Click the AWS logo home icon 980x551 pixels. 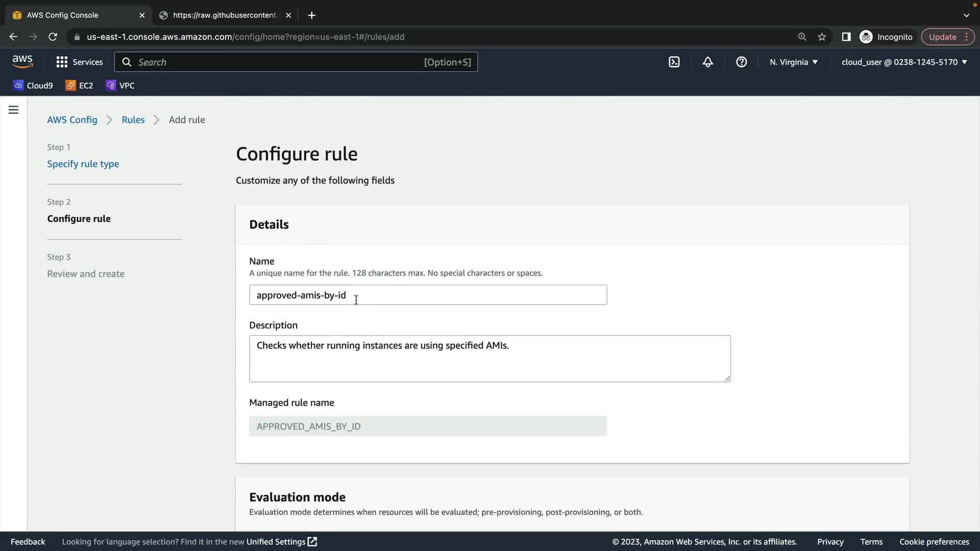tap(22, 61)
